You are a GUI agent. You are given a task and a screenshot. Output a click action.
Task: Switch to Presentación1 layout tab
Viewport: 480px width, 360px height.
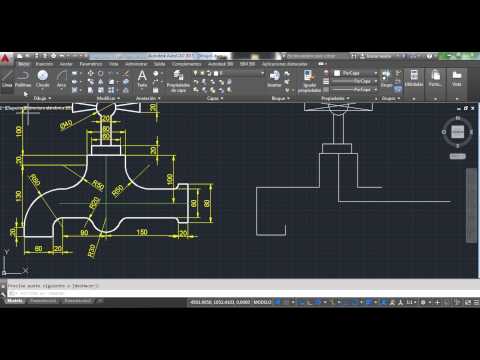[43, 301]
